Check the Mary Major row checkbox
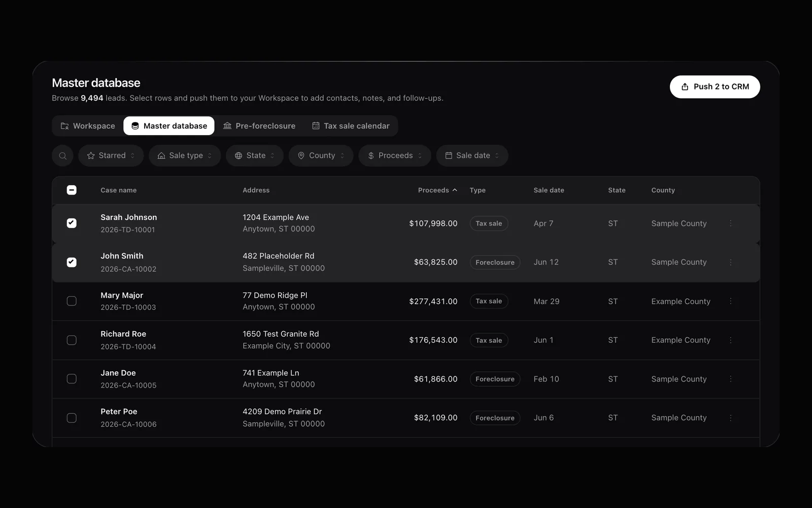 point(72,301)
